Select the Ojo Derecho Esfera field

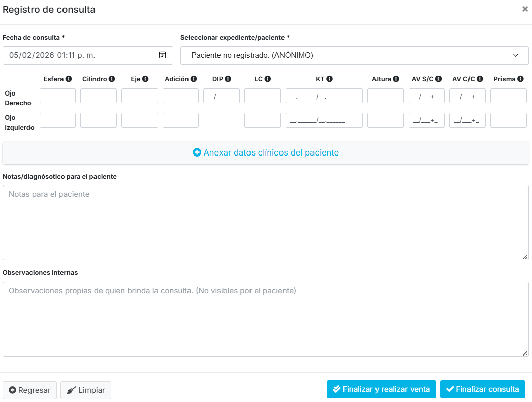pos(57,96)
